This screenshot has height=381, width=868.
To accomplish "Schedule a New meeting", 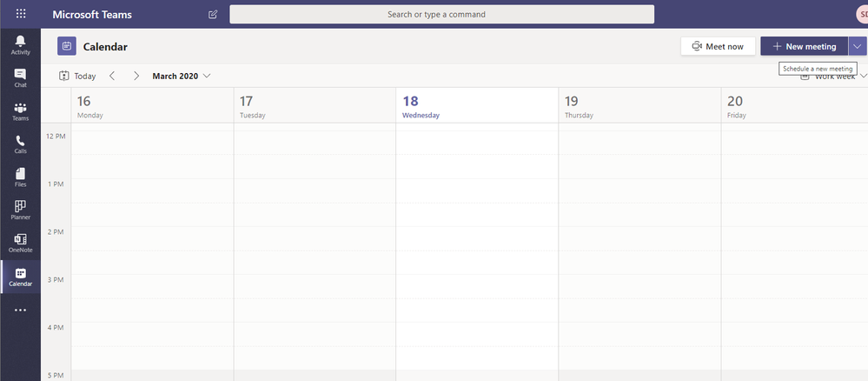I will click(804, 47).
